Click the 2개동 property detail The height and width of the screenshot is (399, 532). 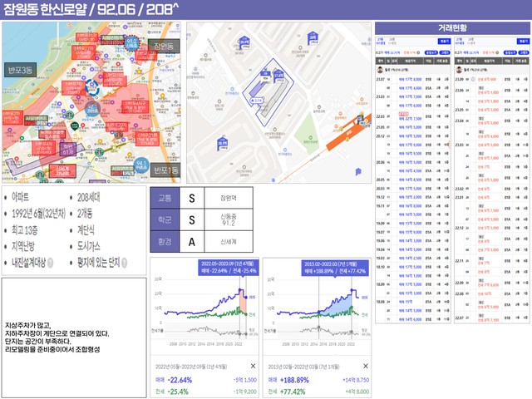tap(85, 214)
